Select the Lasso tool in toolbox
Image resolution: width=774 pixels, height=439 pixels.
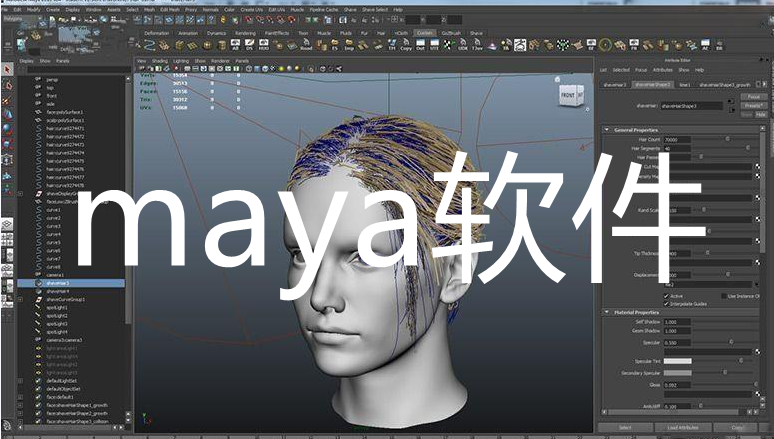(x=7, y=85)
